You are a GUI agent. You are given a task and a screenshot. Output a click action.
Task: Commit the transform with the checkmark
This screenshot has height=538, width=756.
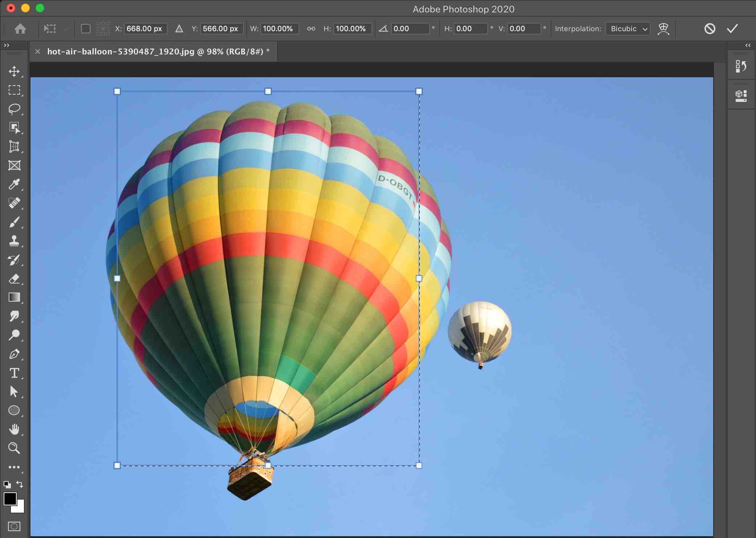tap(732, 29)
